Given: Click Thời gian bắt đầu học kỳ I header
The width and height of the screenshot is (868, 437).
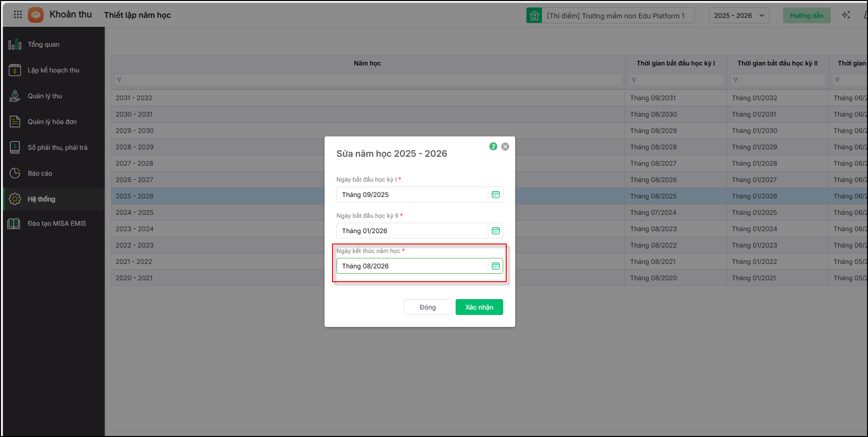Looking at the screenshot, I should pyautogui.click(x=676, y=63).
